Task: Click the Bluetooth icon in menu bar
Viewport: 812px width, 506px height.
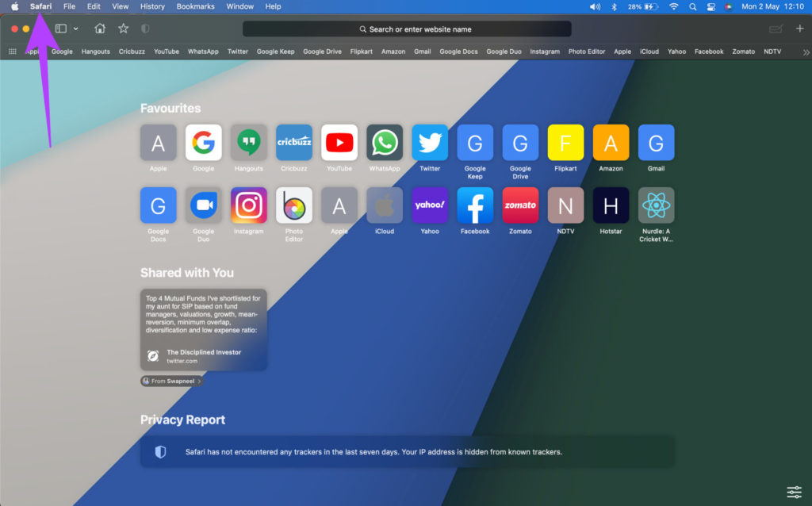Action: coord(615,6)
